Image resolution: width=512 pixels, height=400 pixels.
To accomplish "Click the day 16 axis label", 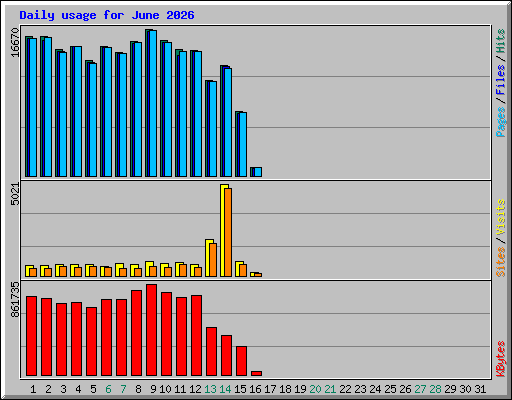I will [x=255, y=389].
